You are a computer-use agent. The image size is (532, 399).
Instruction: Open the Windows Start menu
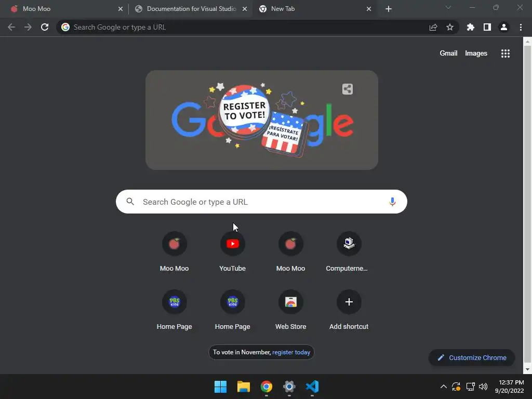coord(220,387)
